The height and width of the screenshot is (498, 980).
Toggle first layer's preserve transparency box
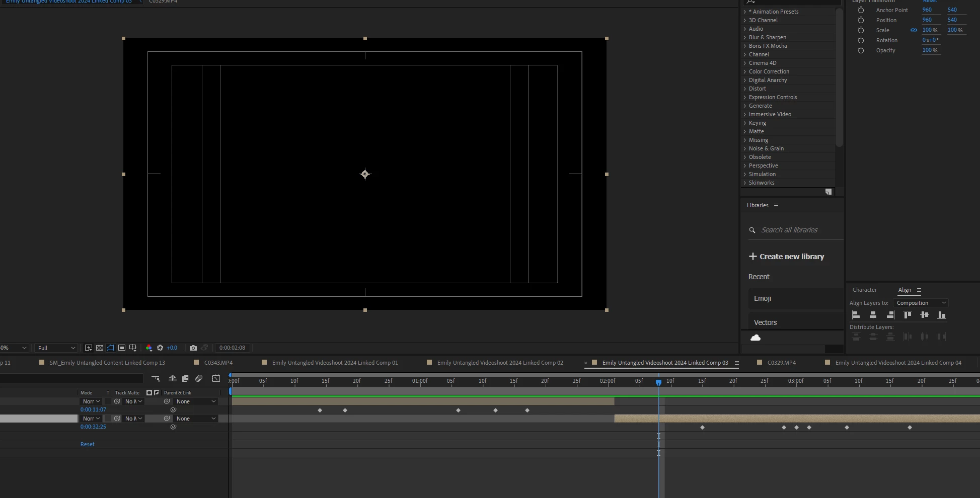pyautogui.click(x=108, y=401)
